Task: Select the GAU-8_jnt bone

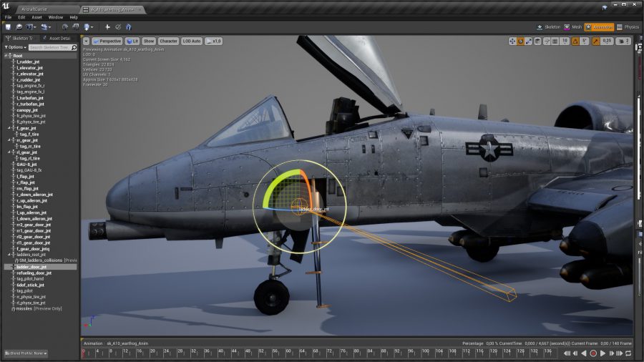Action: point(26,164)
